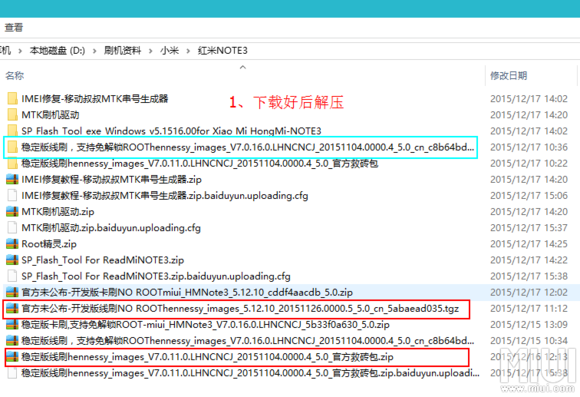Select SP Flash Tool exe Windows v5.1516.00 name

[171, 131]
